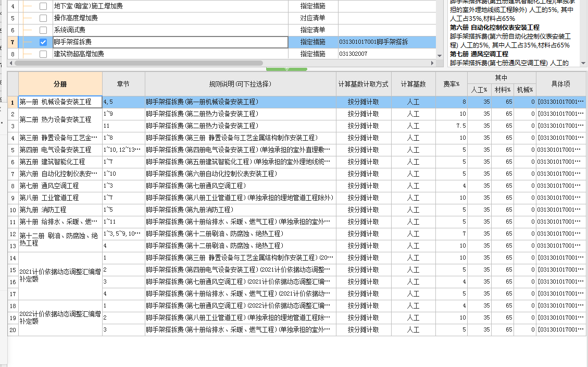Screen dimensions: 588x367
Task: Select the 材料% value 65 in row 10
Action: click(x=502, y=210)
